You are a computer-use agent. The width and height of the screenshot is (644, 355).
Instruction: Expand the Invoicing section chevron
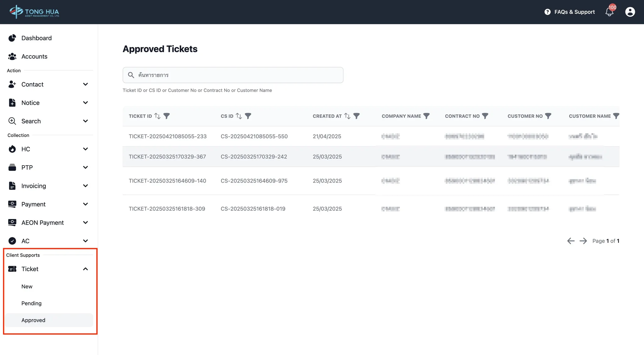tap(85, 186)
